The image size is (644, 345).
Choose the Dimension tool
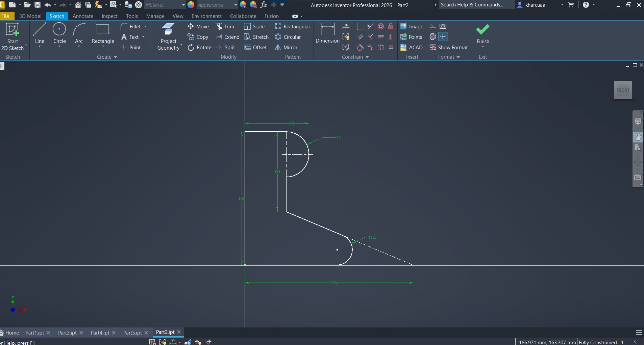click(327, 34)
